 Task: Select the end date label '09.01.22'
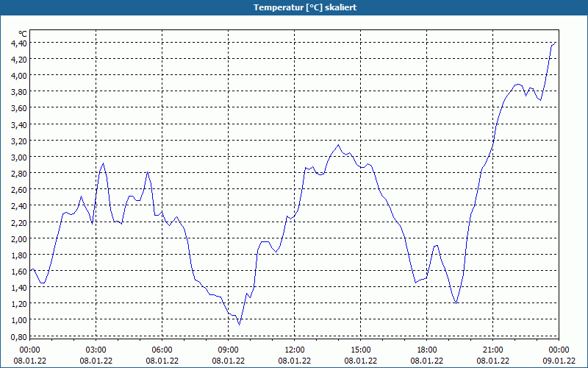559,361
